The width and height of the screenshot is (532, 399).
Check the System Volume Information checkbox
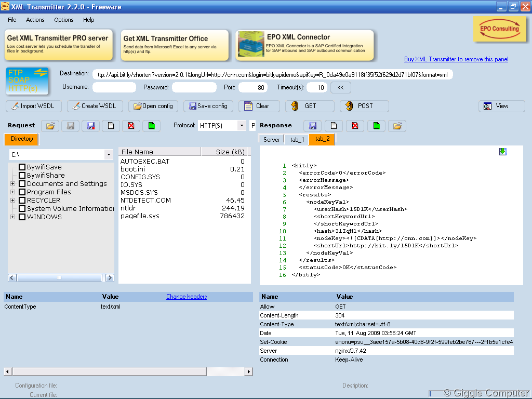pyautogui.click(x=22, y=209)
